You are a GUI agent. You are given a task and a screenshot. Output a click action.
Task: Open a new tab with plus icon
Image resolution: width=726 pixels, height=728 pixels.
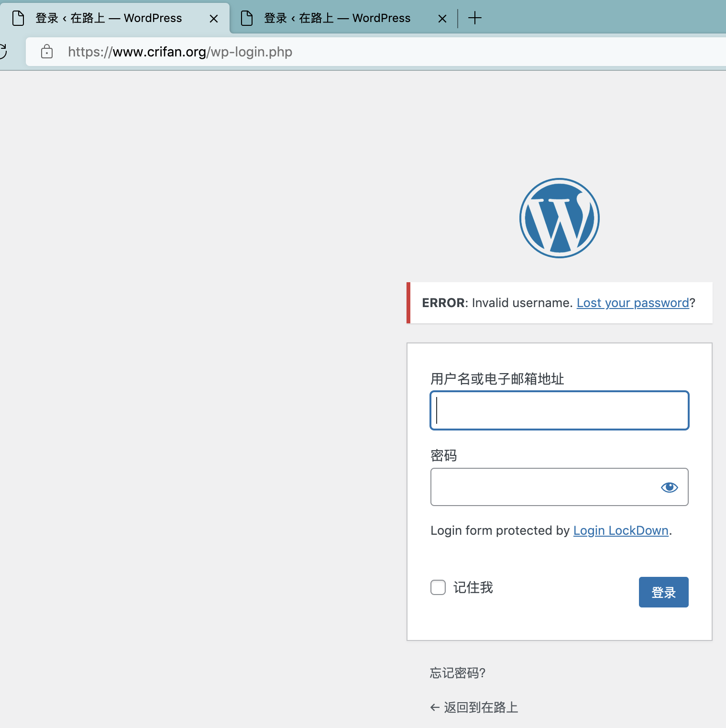point(475,18)
